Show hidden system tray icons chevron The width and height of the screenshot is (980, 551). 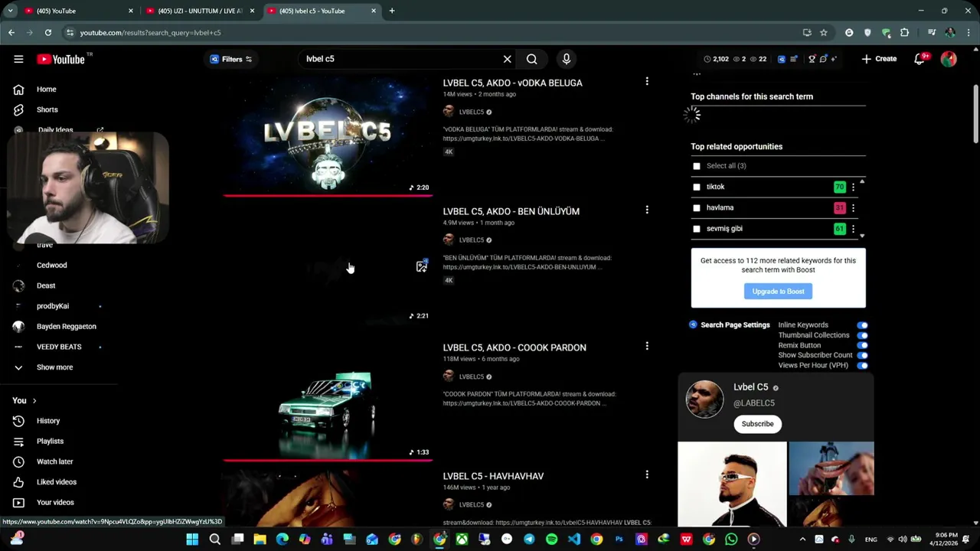click(802, 540)
